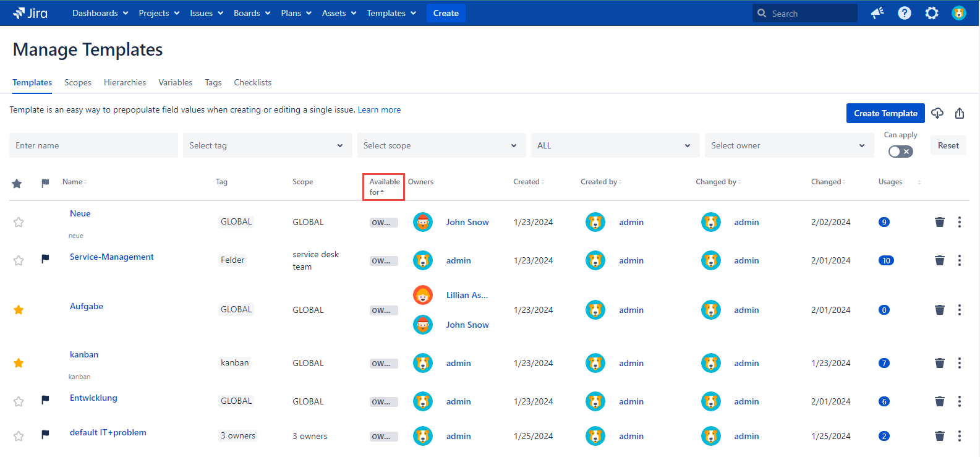This screenshot has width=980, height=457.
Task: Click the Enter name filter field
Action: pyautogui.click(x=93, y=145)
